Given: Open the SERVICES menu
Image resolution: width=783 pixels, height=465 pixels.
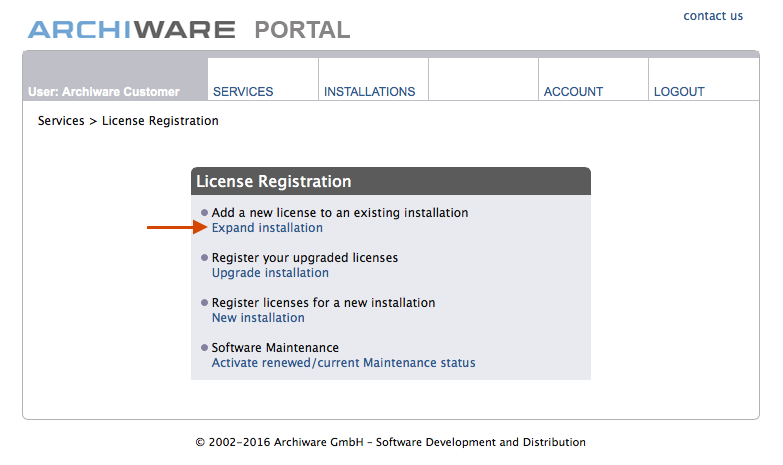Looking at the screenshot, I should (243, 91).
